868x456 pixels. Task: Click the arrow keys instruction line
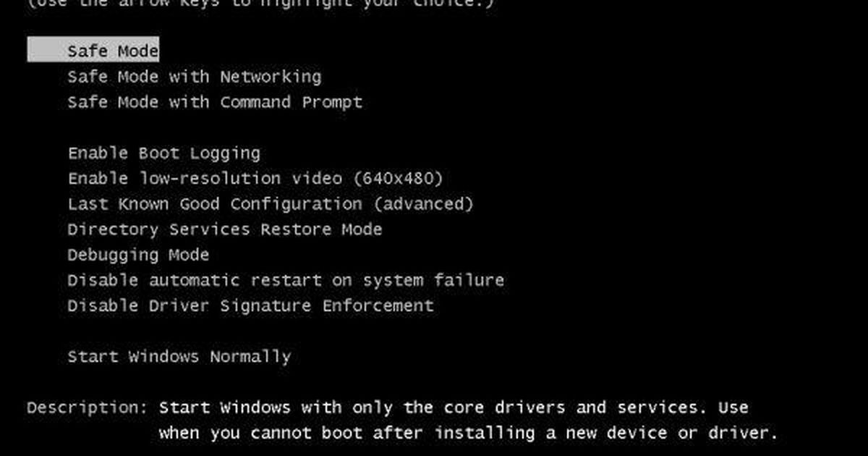click(x=260, y=4)
